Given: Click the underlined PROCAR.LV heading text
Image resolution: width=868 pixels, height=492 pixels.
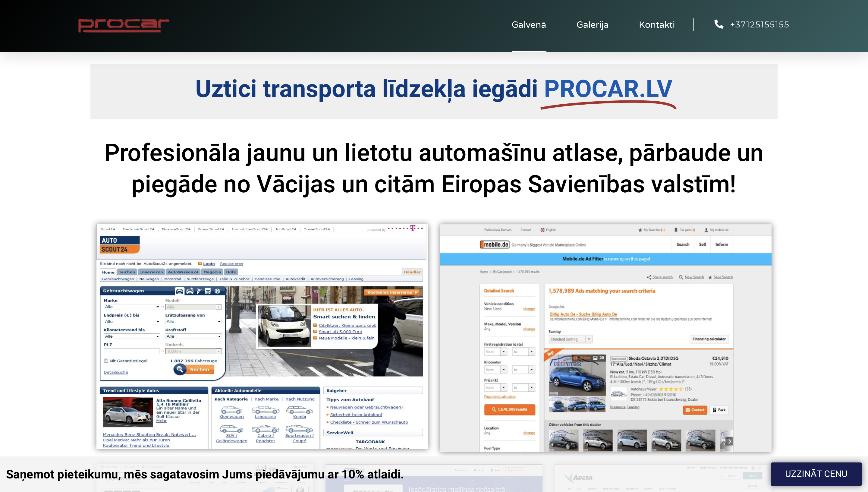Looking at the screenshot, I should 608,89.
